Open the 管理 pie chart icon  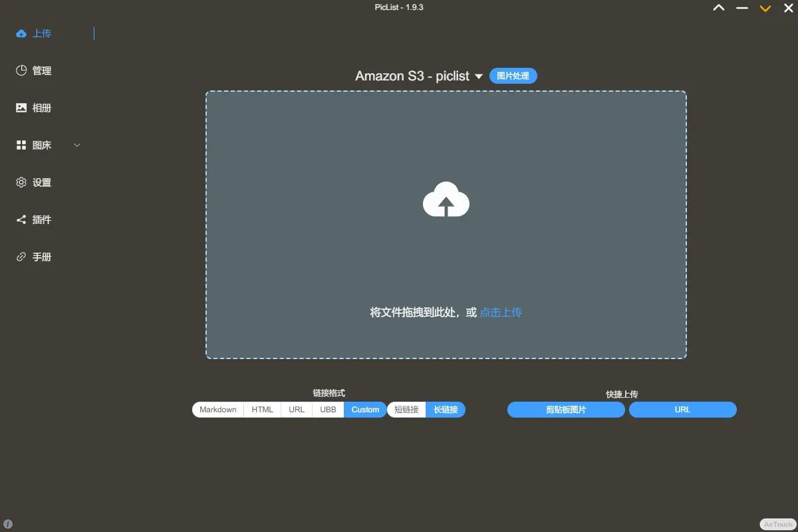(21, 70)
